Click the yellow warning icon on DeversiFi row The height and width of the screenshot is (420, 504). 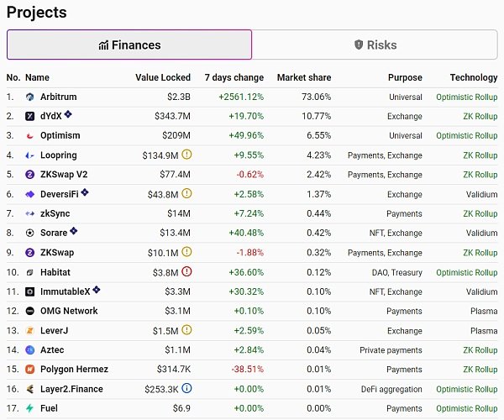[186, 194]
